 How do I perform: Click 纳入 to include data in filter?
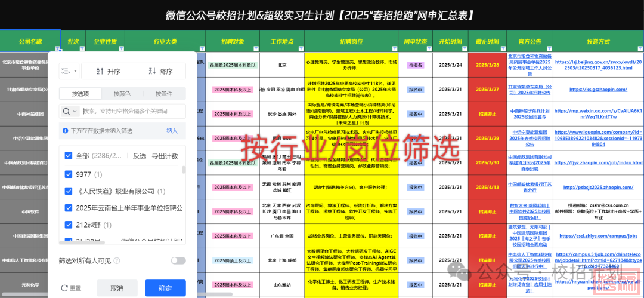coord(172,131)
